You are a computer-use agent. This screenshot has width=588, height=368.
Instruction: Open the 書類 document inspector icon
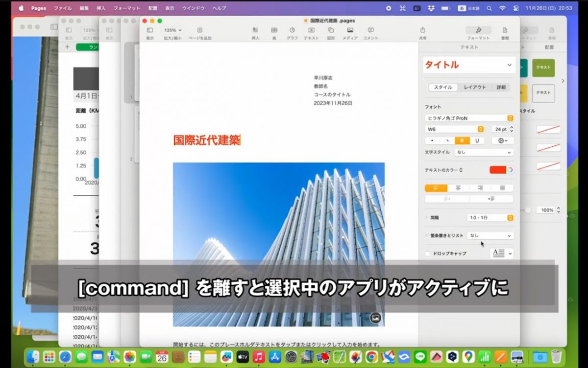[x=505, y=30]
